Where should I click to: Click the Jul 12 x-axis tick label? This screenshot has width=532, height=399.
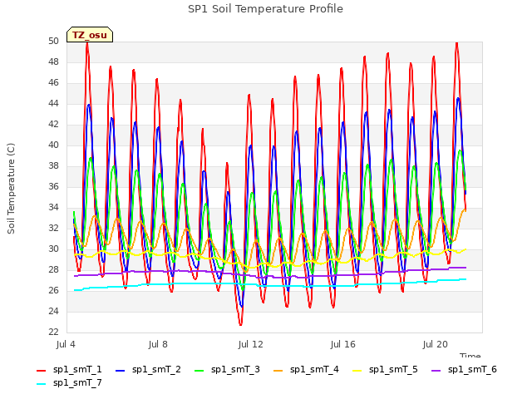(x=250, y=345)
